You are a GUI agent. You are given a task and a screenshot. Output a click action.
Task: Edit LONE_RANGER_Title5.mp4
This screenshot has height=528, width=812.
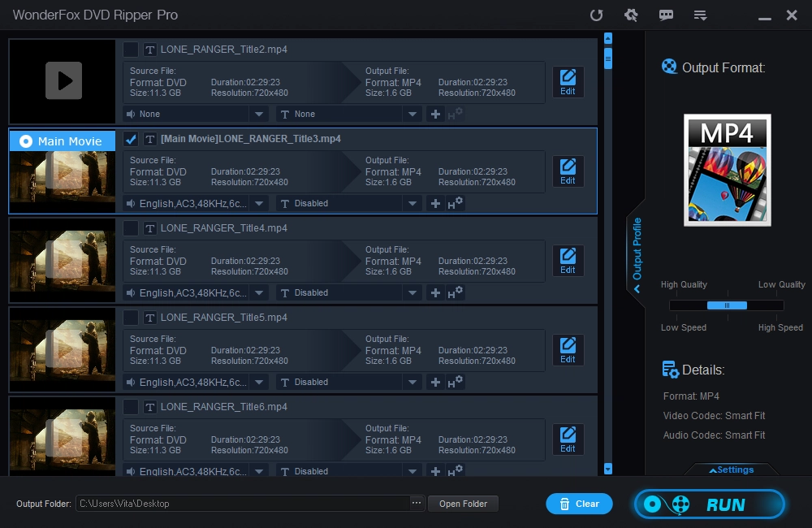pyautogui.click(x=568, y=350)
